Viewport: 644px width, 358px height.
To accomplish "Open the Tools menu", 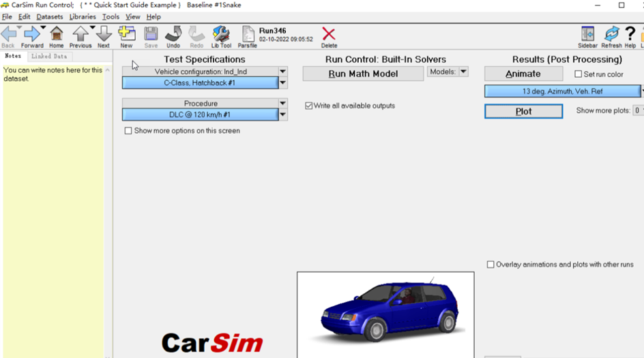I will (111, 17).
